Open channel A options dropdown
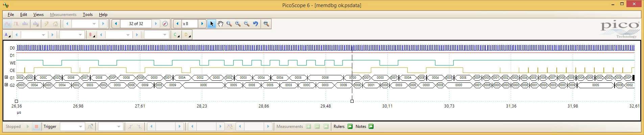This screenshot has height=135, width=644. (x=7, y=35)
